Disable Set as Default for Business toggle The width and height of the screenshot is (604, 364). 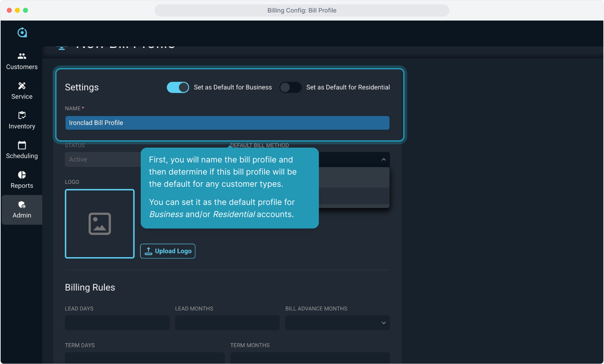(178, 87)
